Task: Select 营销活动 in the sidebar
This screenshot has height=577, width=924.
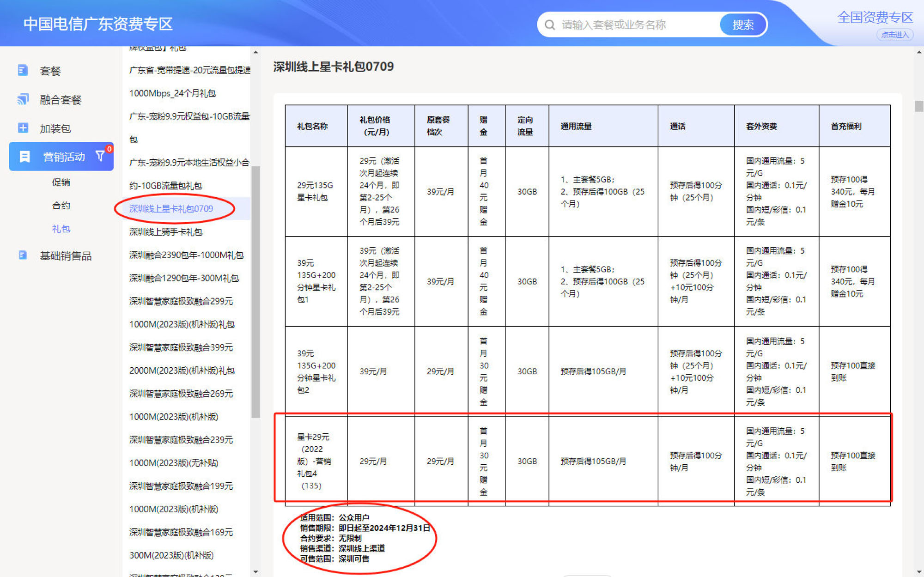Action: coord(61,157)
